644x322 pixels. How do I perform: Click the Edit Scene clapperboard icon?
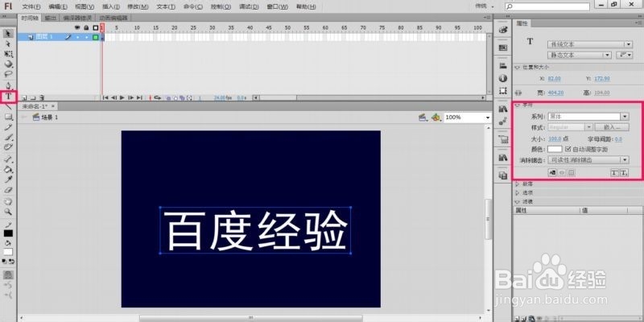coord(422,118)
